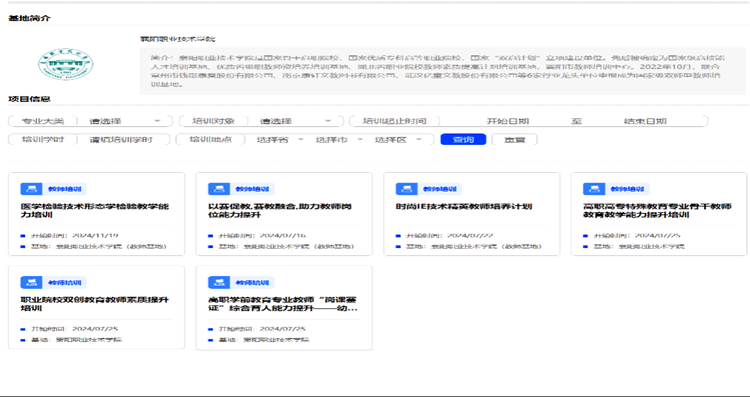Click the 培训起止时间 label

(394, 121)
